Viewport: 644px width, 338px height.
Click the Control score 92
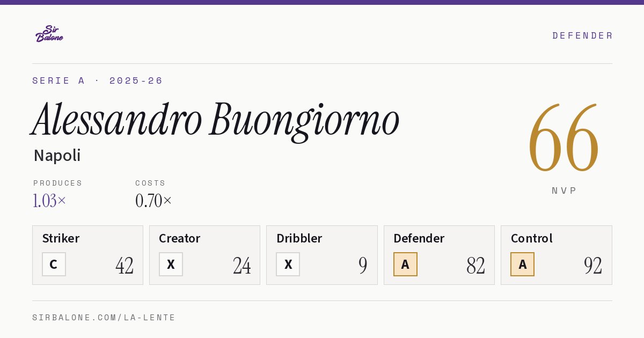pos(593,266)
